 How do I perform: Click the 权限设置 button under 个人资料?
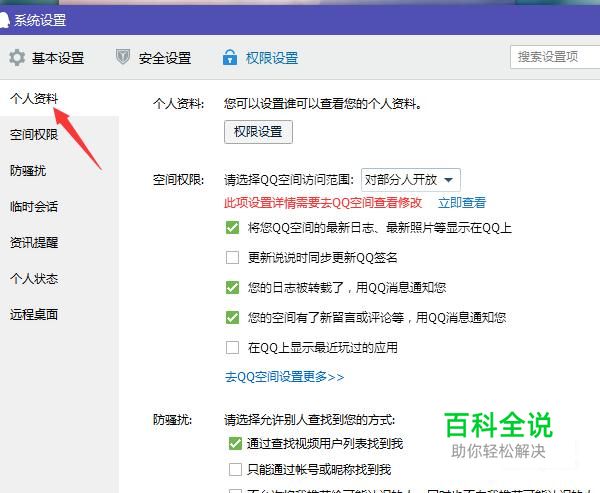(x=258, y=132)
